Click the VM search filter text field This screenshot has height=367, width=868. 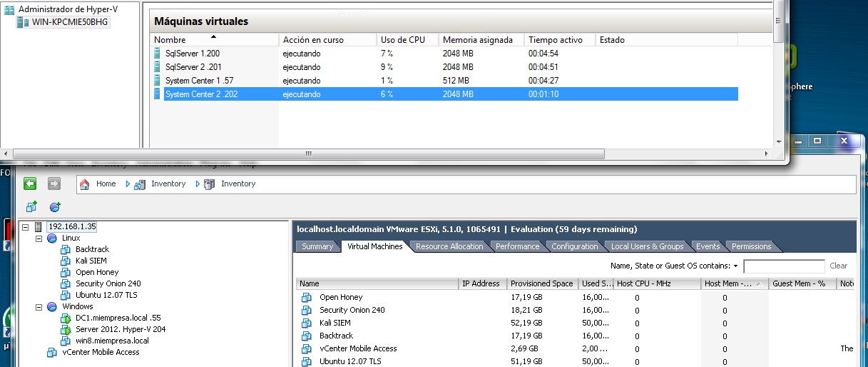(783, 266)
